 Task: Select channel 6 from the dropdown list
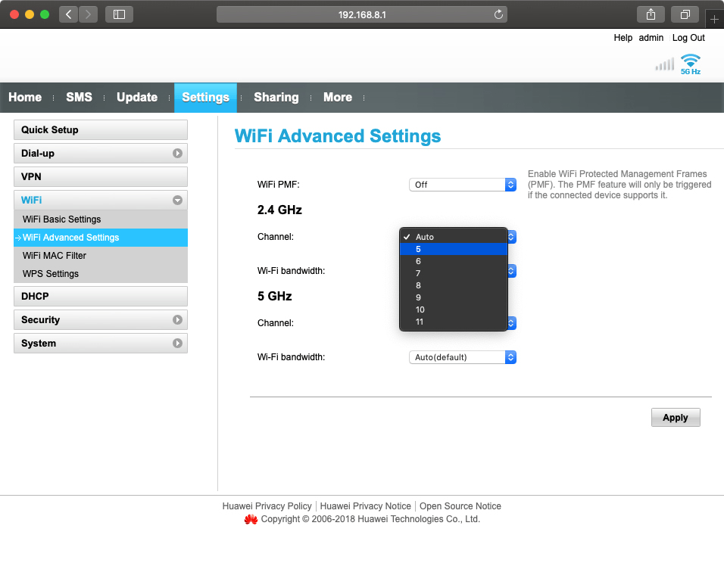(419, 261)
